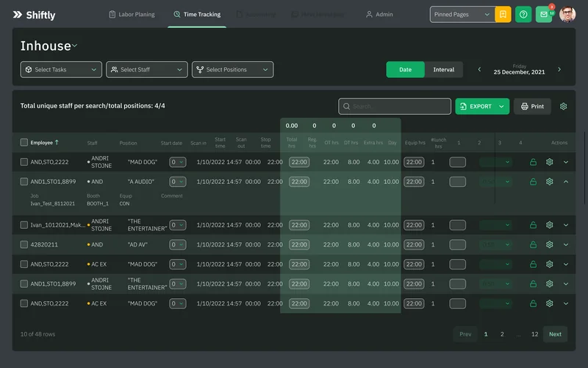The image size is (588, 368).
Task: Click lock icon in the "A AUDIO" row
Action: click(x=533, y=182)
